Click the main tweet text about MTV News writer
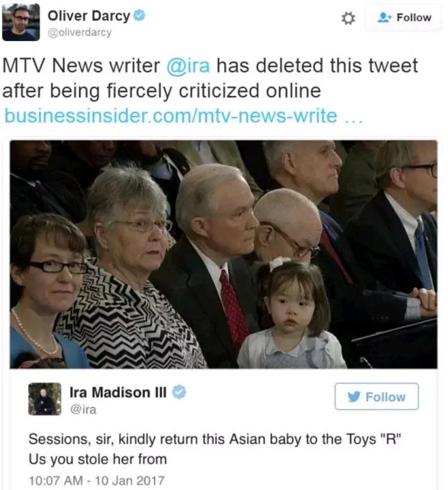The width and height of the screenshot is (448, 490). (209, 78)
